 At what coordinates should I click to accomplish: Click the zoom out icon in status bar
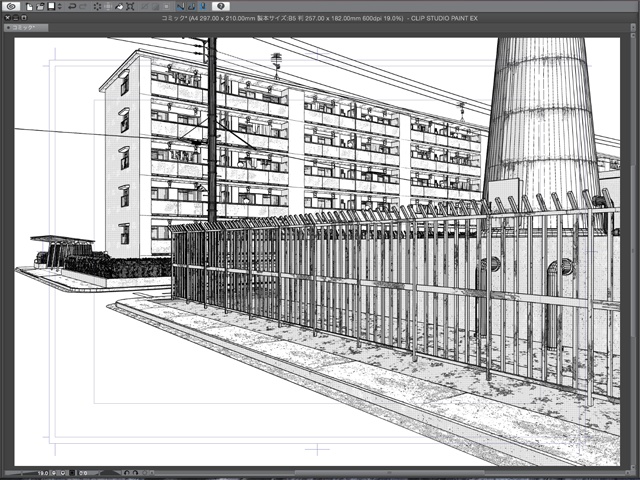[54, 473]
